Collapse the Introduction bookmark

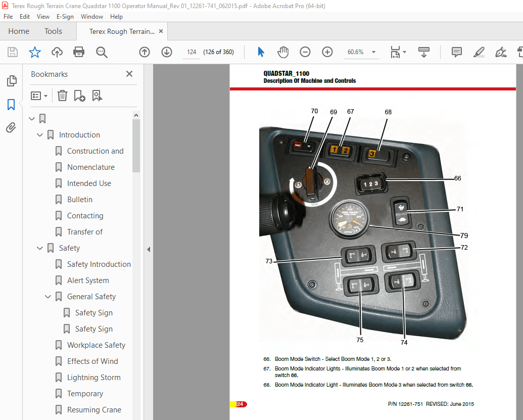point(39,135)
